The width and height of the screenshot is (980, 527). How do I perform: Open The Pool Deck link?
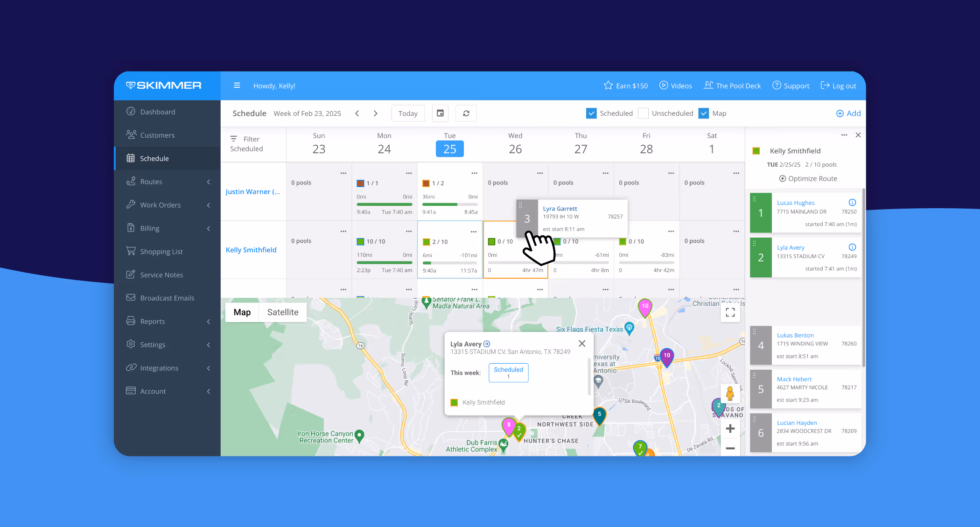coord(732,85)
